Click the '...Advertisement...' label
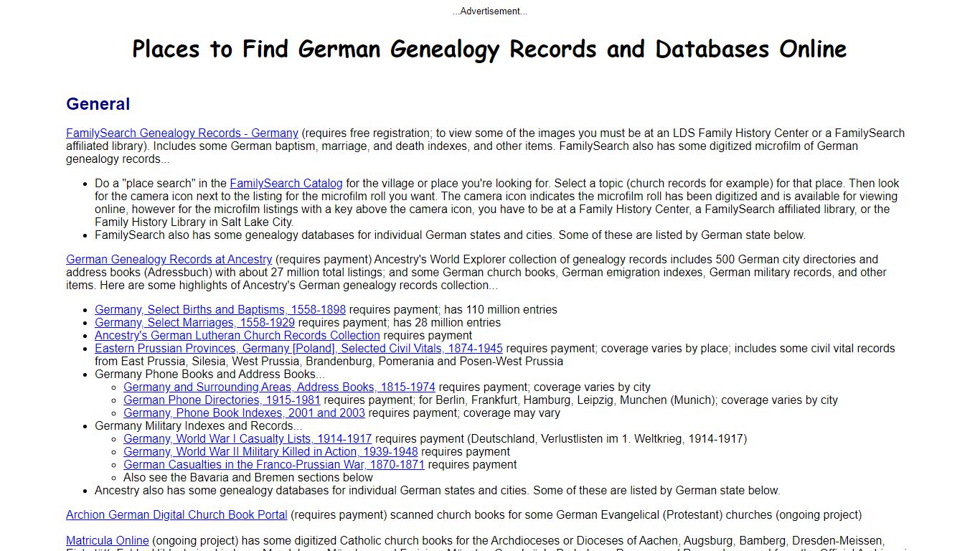This screenshot has height=551, width=980. coord(490,11)
